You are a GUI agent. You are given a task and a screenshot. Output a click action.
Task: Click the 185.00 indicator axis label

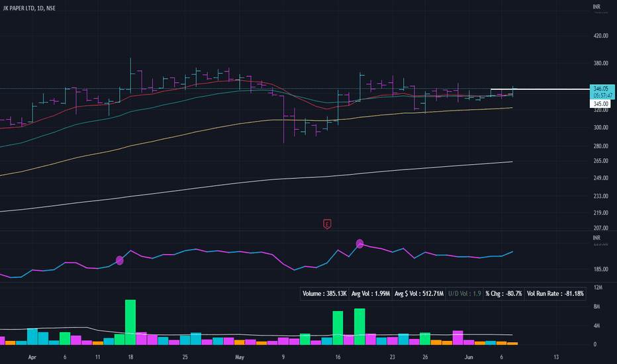click(x=600, y=269)
